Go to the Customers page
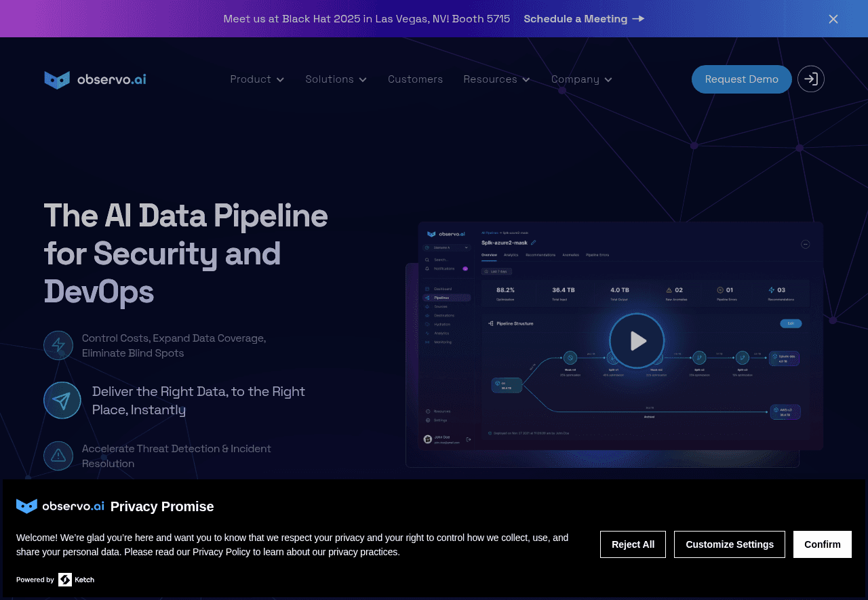 415,79
